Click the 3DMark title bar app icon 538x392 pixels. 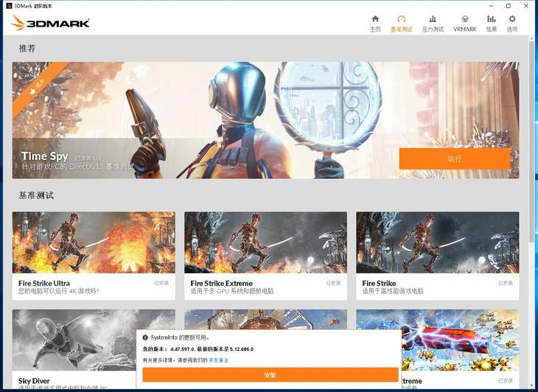click(9, 6)
